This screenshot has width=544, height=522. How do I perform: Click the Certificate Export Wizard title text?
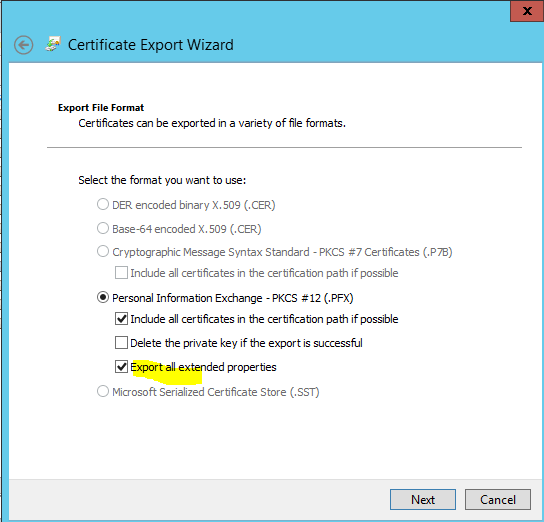(x=151, y=45)
